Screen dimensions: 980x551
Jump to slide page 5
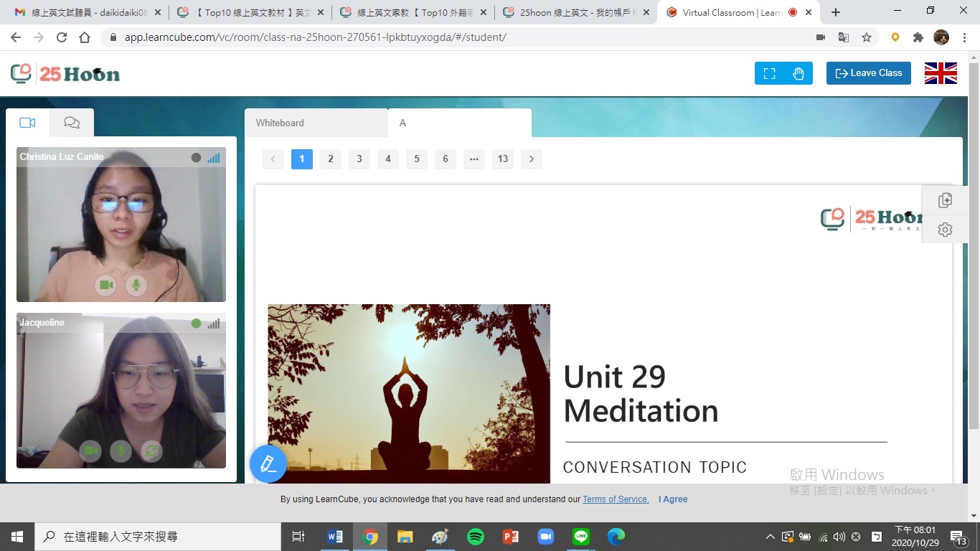pos(417,159)
